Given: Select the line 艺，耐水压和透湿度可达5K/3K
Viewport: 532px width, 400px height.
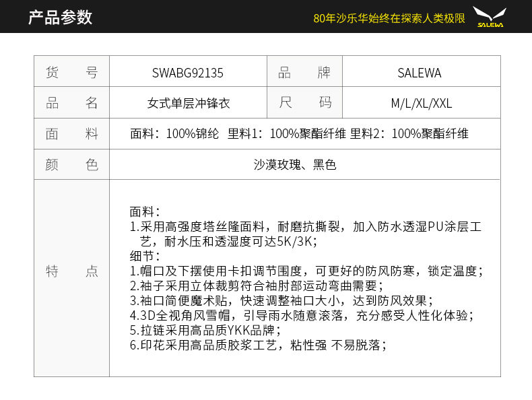Looking at the screenshot, I should pyautogui.click(x=229, y=242).
